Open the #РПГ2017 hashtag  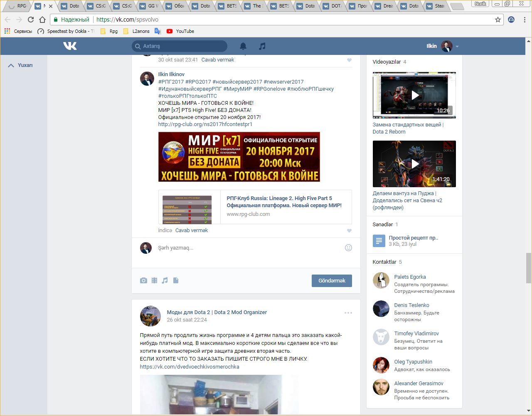click(171, 82)
